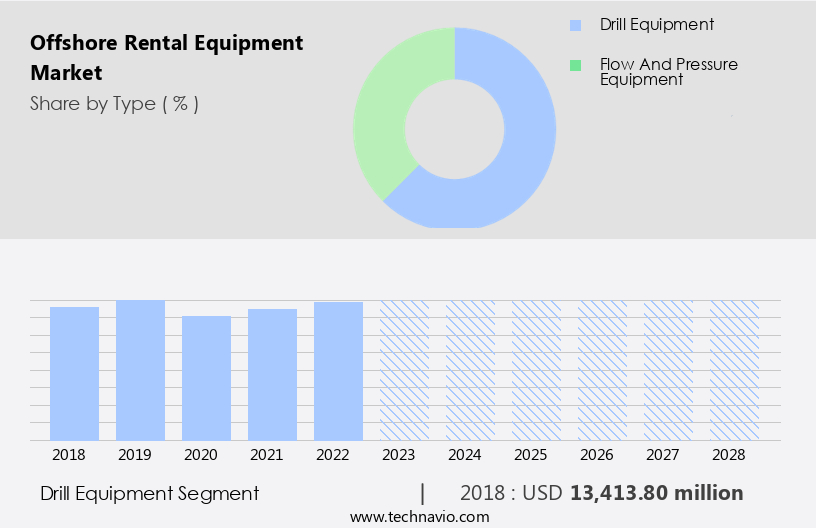This screenshot has height=528, width=816.
Task: Click the hatched 2025 forecast bar
Action: click(537, 370)
